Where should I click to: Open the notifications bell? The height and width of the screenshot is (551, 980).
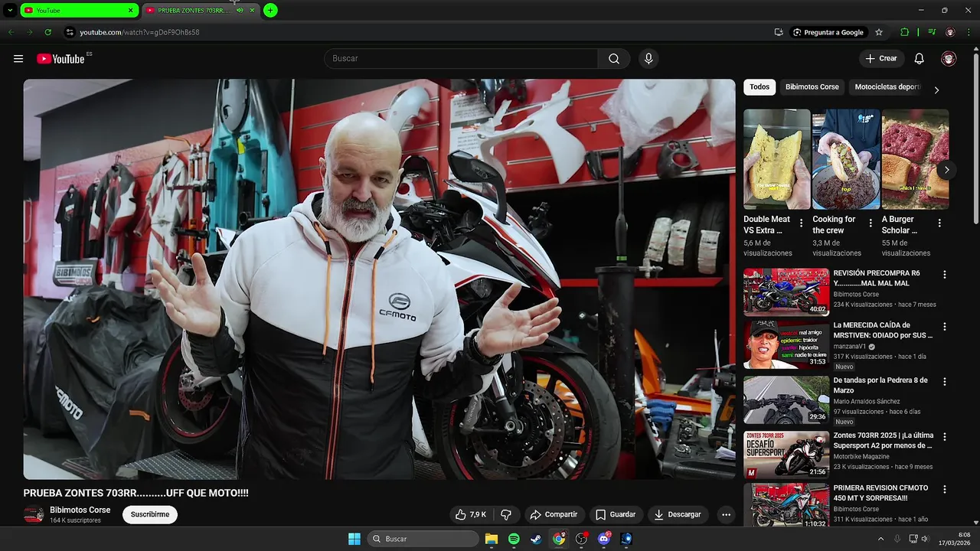click(x=920, y=59)
